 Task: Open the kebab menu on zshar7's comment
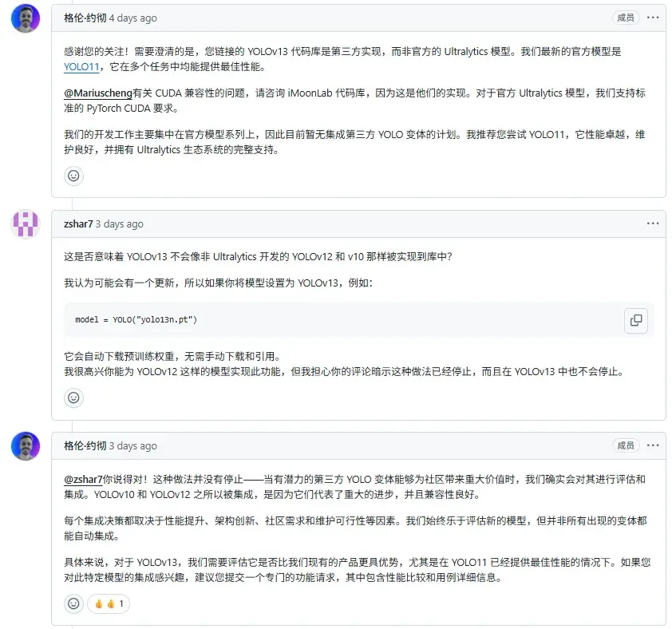pyautogui.click(x=653, y=224)
